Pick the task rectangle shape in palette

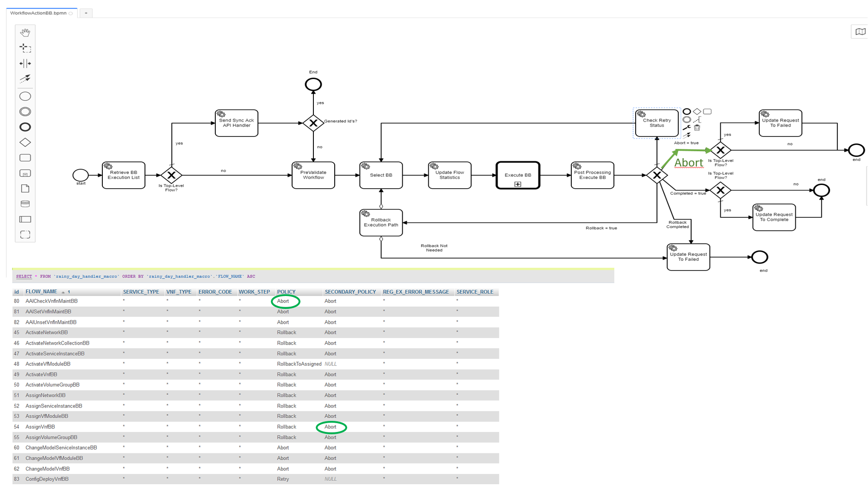click(25, 158)
